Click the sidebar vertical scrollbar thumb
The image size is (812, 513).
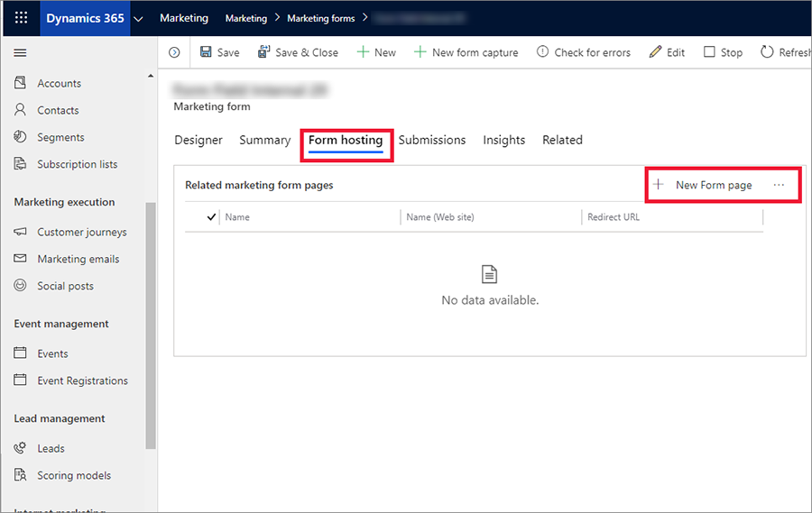[151, 325]
